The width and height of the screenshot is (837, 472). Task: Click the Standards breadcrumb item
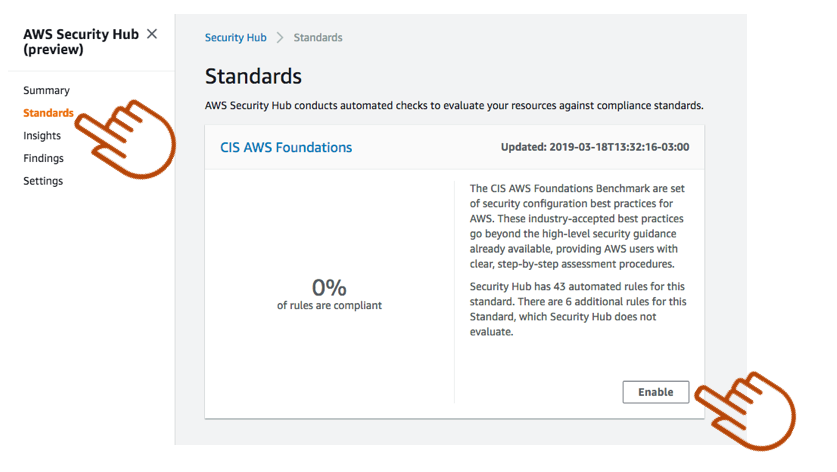(x=318, y=38)
